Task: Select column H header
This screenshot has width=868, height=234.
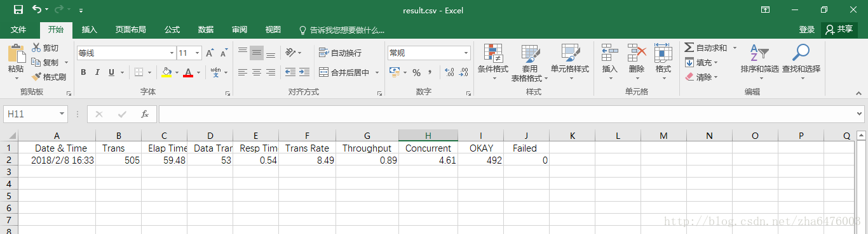Action: click(428, 136)
